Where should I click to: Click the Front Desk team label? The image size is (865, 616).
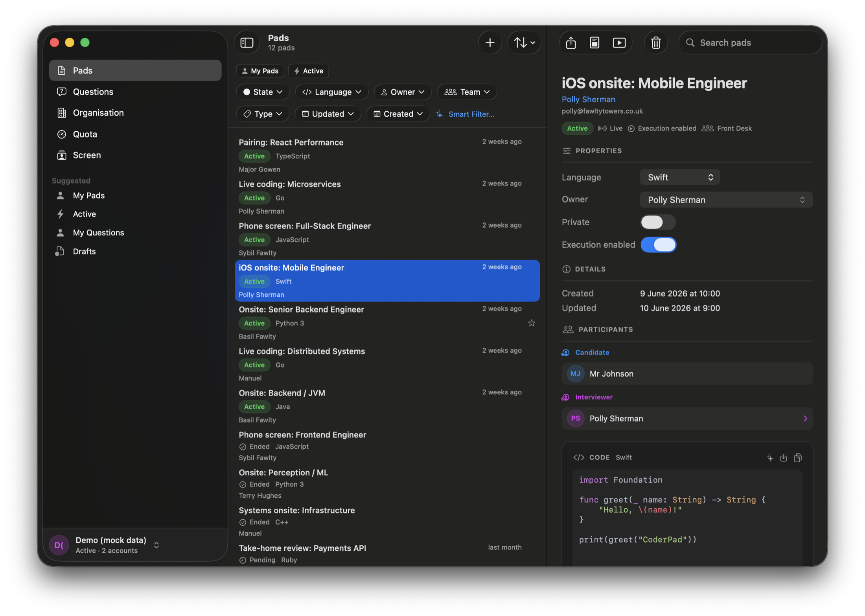pyautogui.click(x=727, y=128)
